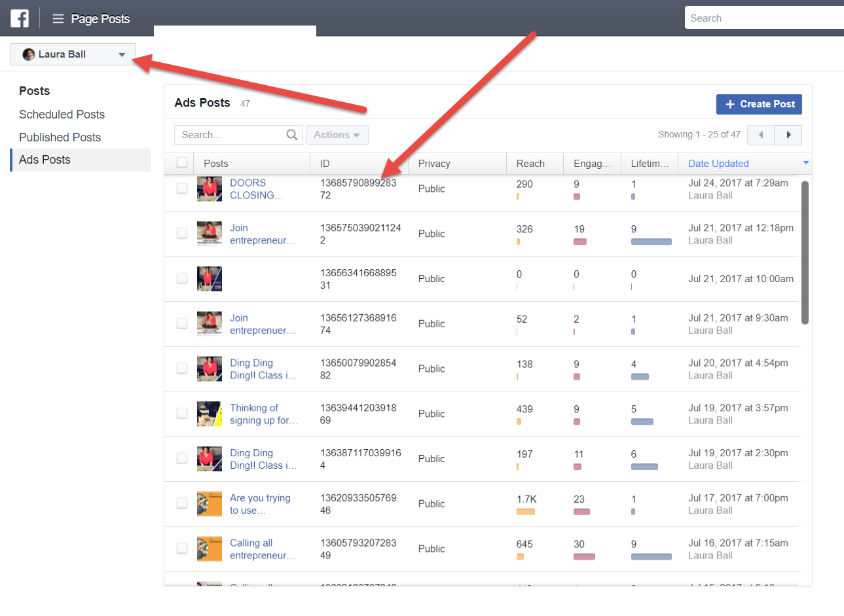This screenshot has height=616, width=844.
Task: Click the 'Thinking of signing up' post thumbnail
Action: pyautogui.click(x=210, y=414)
